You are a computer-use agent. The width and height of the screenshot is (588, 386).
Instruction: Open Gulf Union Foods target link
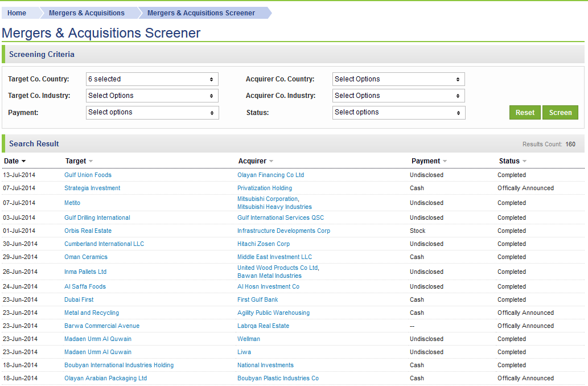(x=88, y=175)
